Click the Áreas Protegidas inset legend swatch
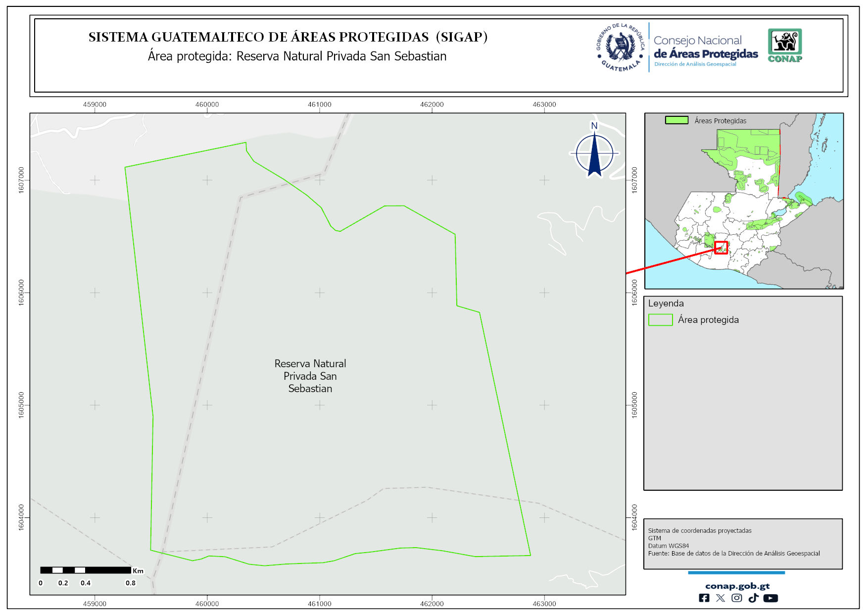Screen dimensions: 868x614 coord(676,120)
